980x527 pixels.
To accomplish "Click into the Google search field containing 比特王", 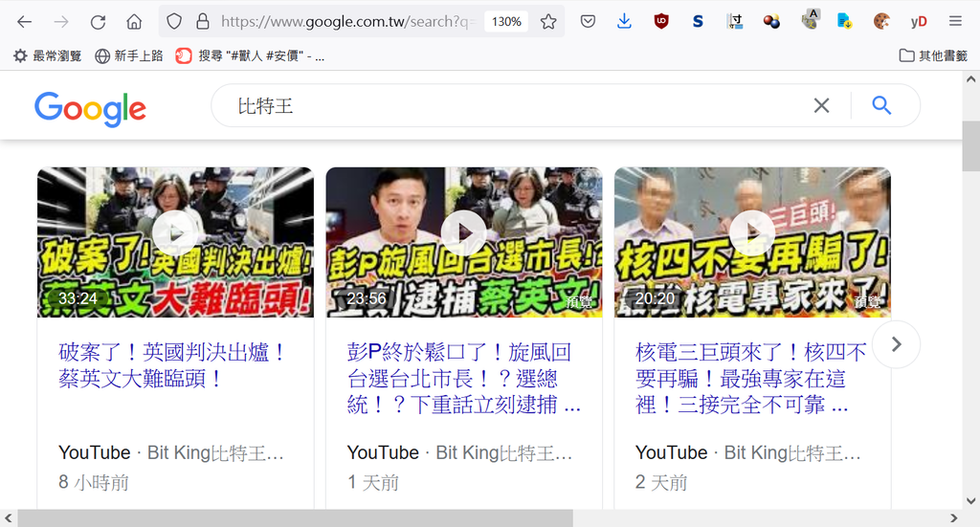I will 519,105.
